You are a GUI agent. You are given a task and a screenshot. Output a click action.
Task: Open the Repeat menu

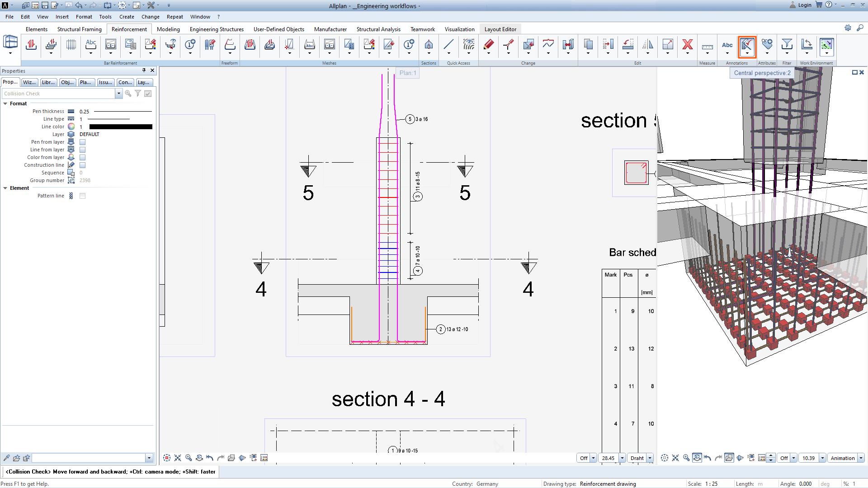pyautogui.click(x=175, y=17)
